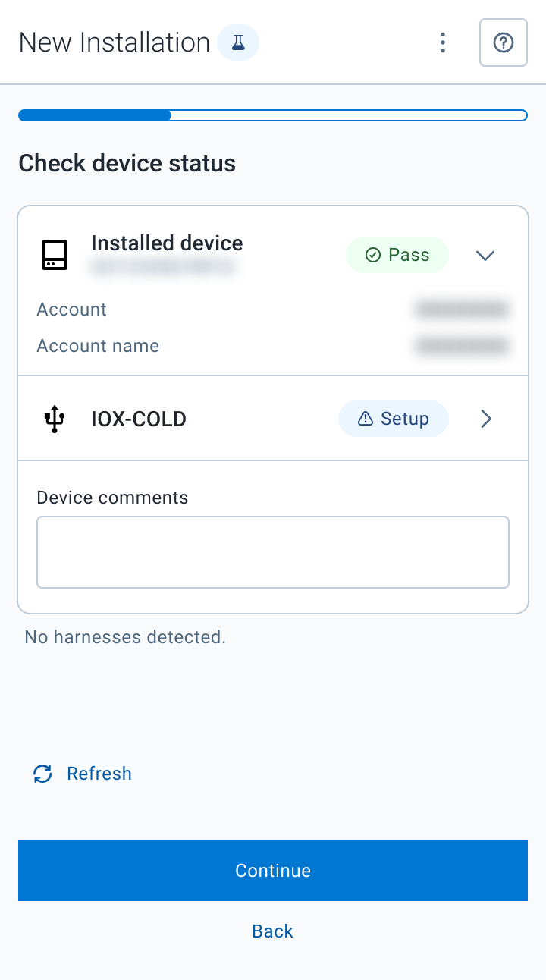The height and width of the screenshot is (980, 546).
Task: Click the Account name row
Action: coord(273,346)
